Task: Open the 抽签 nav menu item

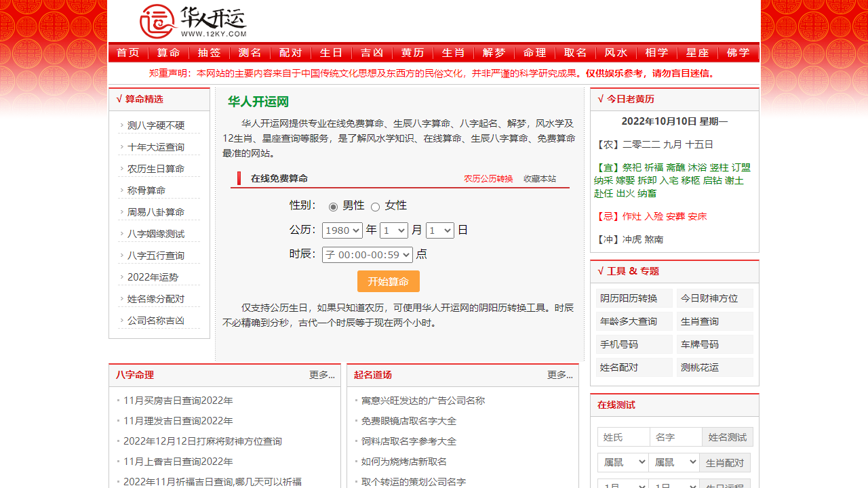Action: pyautogui.click(x=210, y=53)
